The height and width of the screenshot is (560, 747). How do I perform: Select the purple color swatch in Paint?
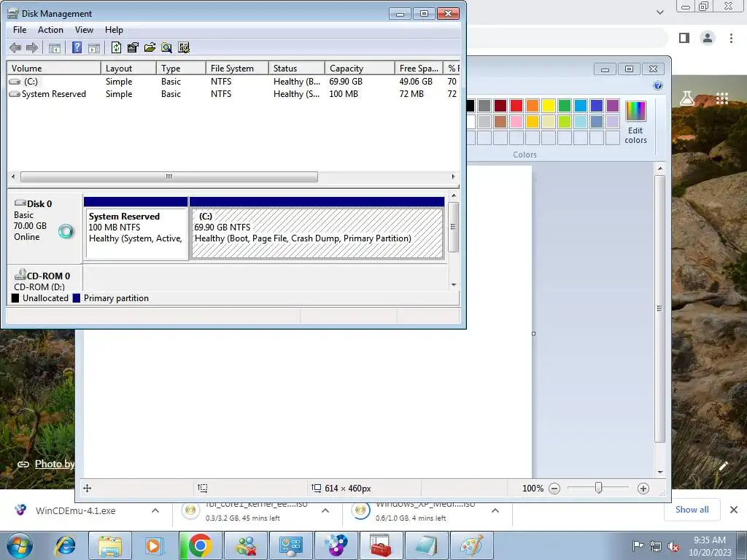point(613,106)
